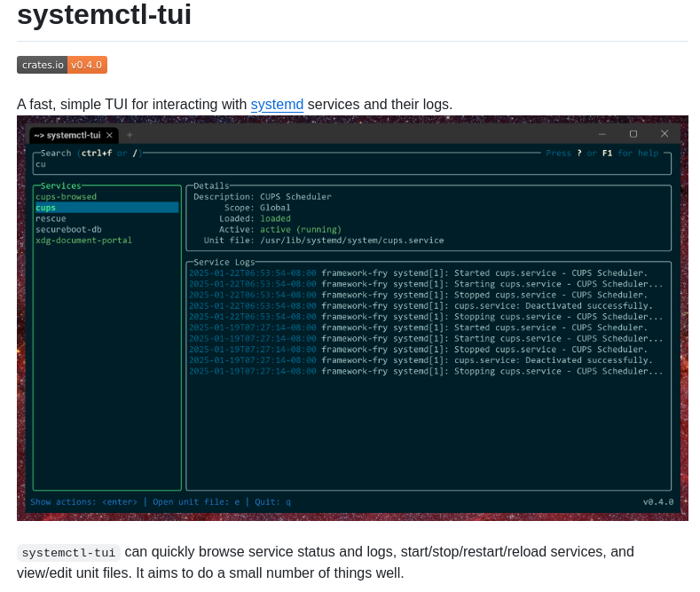Click 'Quit: q' in footer
700x592 pixels.
272,501
